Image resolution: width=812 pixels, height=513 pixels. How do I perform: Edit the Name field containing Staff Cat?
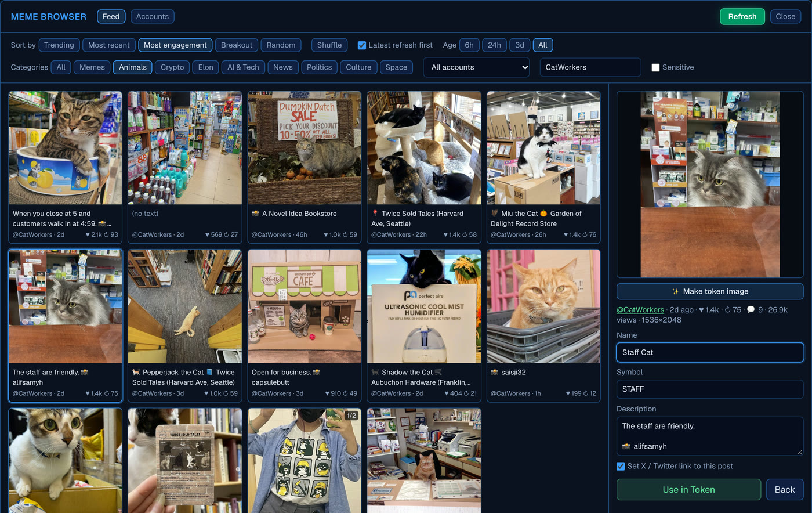[710, 352]
